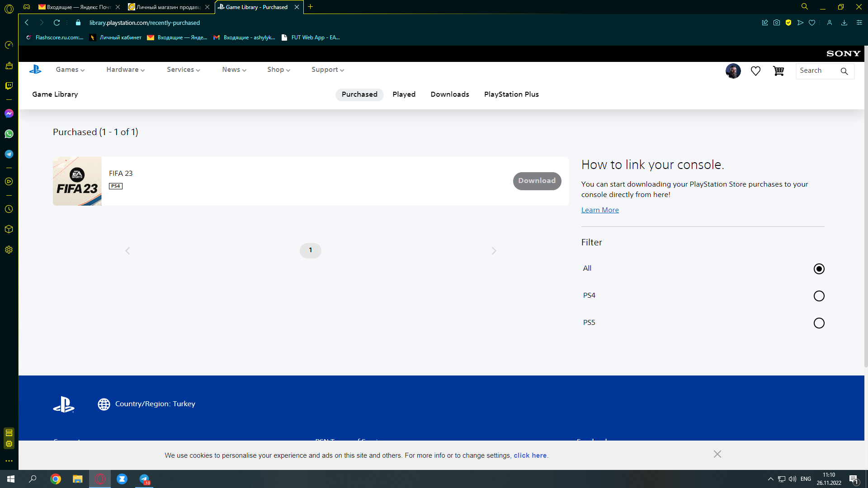Click the snapshot camera icon in address bar
The height and width of the screenshot is (488, 868).
(777, 23)
